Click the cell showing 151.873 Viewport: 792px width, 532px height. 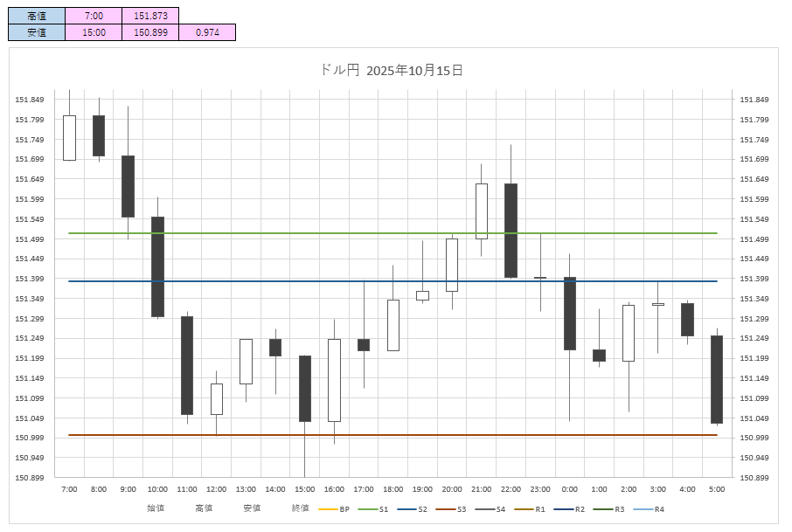coord(150,15)
